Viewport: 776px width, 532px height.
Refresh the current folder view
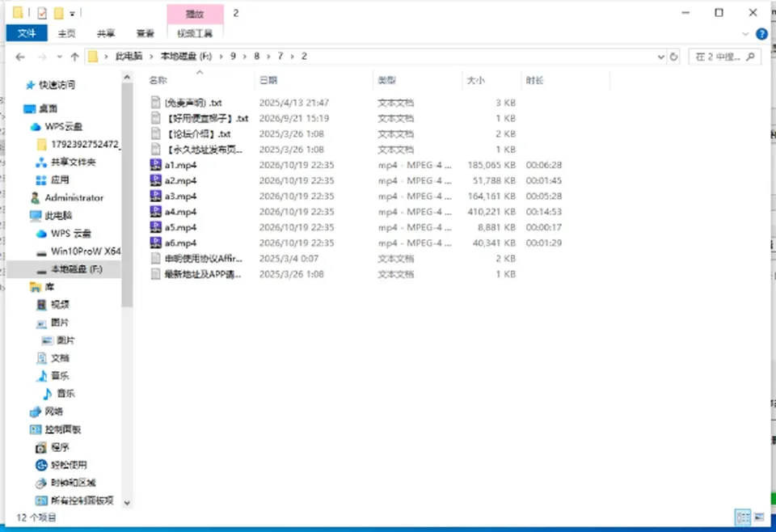[x=673, y=57]
